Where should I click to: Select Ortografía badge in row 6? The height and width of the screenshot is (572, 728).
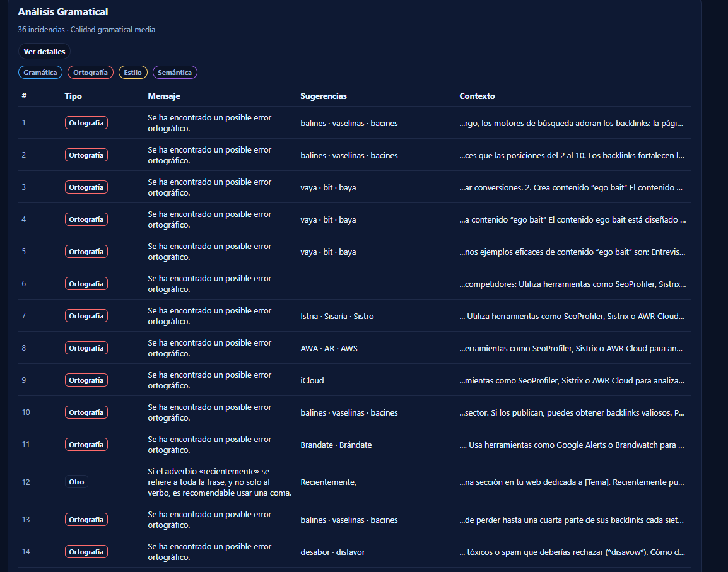pos(86,284)
